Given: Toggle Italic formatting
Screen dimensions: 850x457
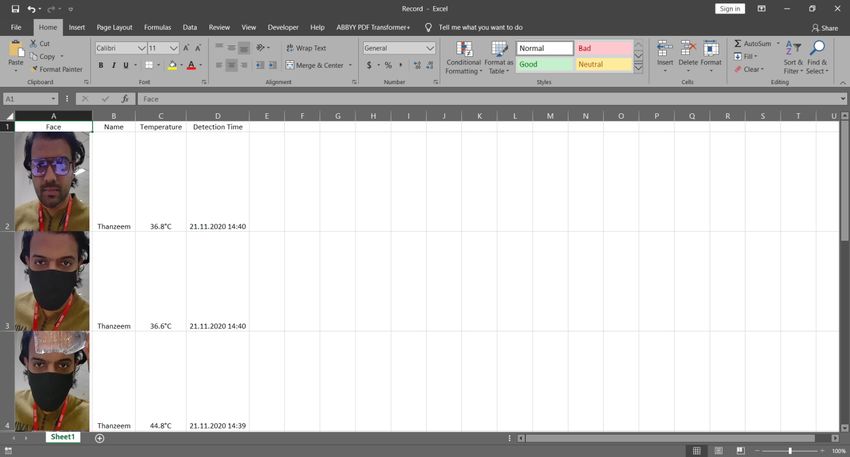Looking at the screenshot, I should coord(113,65).
